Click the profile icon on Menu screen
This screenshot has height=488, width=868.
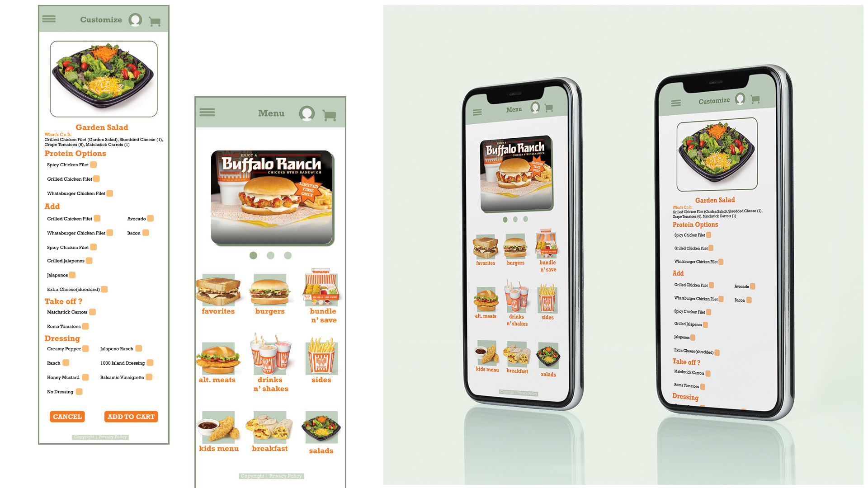click(307, 113)
